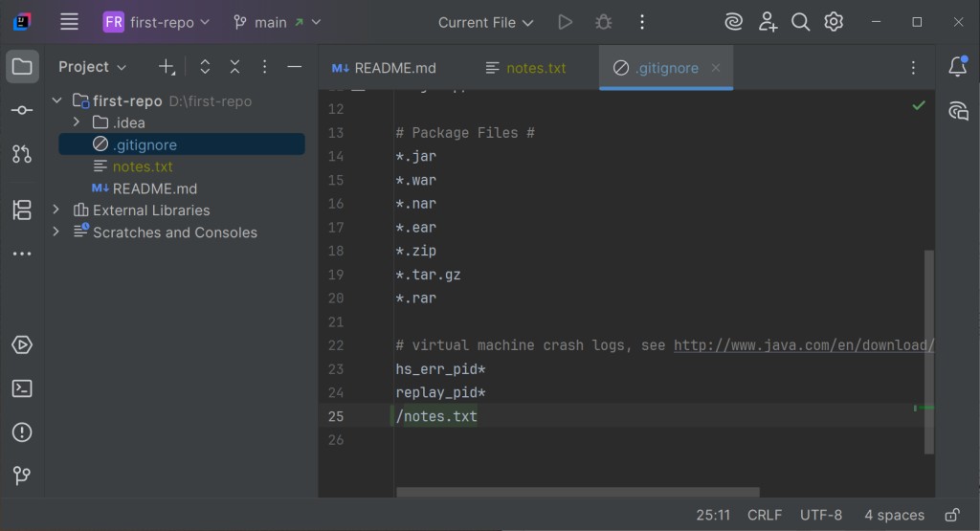The image size is (980, 531).
Task: Click the *.tar.gz entry on line 19
Action: [428, 275]
